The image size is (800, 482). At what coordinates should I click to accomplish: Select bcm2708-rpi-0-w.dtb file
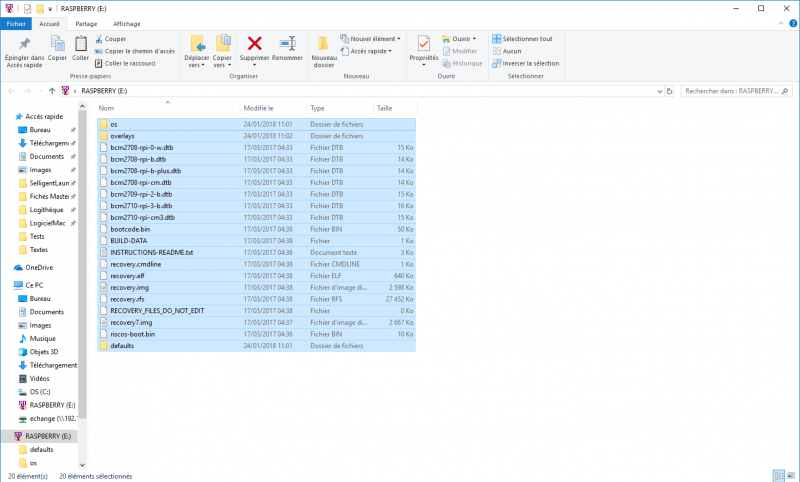coord(256,147)
